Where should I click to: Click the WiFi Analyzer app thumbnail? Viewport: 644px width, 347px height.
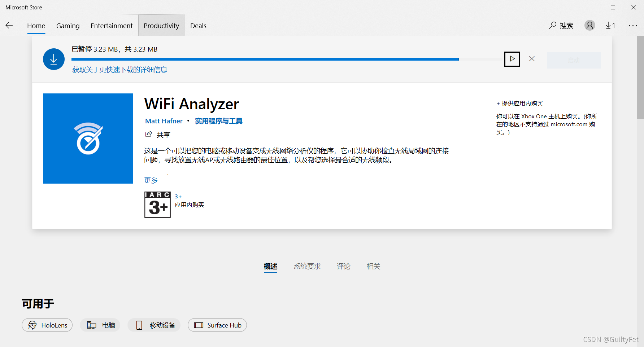[x=88, y=139]
